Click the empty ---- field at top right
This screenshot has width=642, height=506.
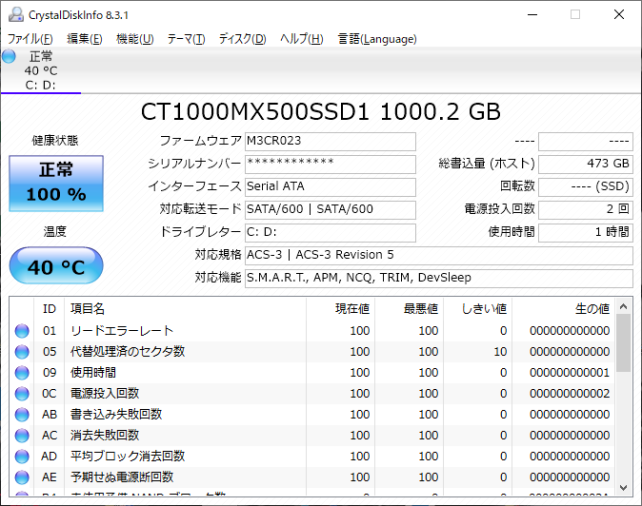coord(585,141)
